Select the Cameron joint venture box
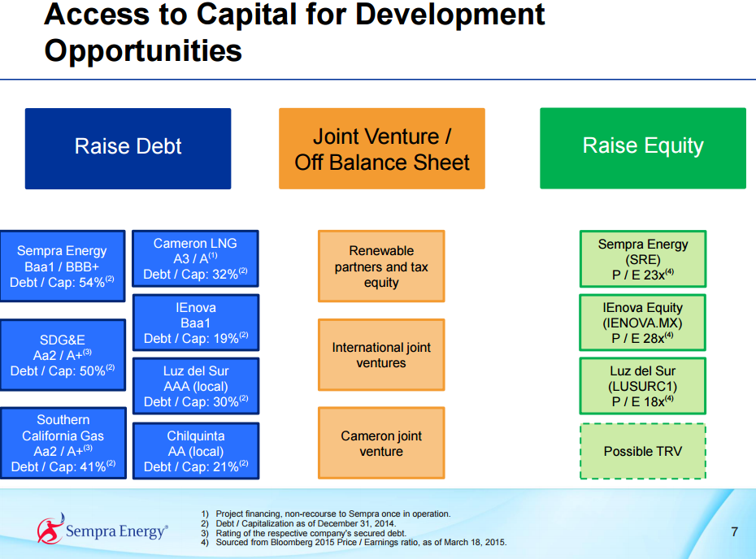This screenshot has height=559, width=756. tap(381, 443)
